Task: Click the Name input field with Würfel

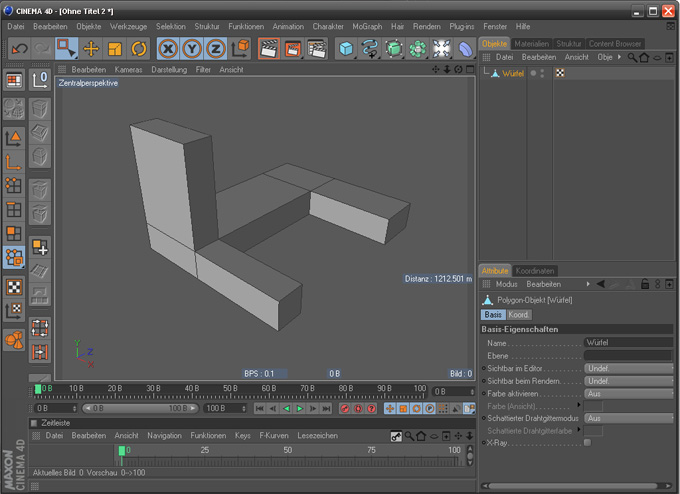Action: (x=628, y=343)
